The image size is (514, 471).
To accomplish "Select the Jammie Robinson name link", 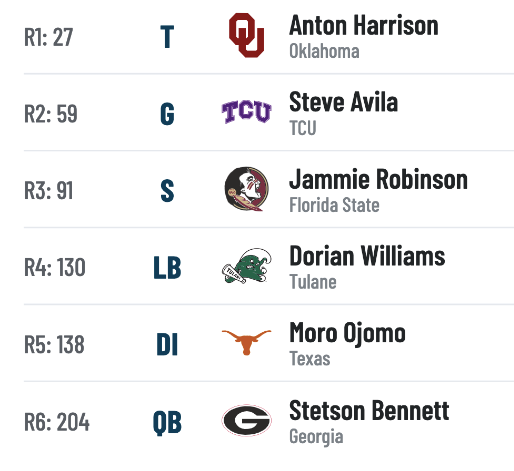I will click(x=378, y=179).
